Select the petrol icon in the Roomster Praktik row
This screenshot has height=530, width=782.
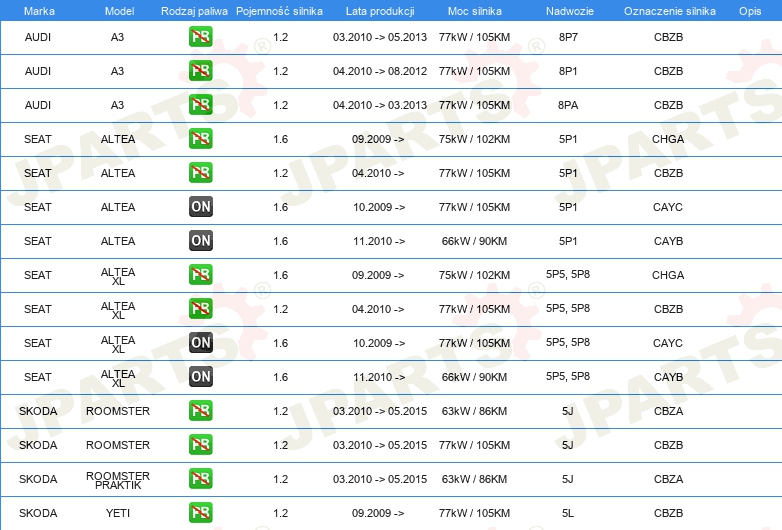tap(200, 479)
